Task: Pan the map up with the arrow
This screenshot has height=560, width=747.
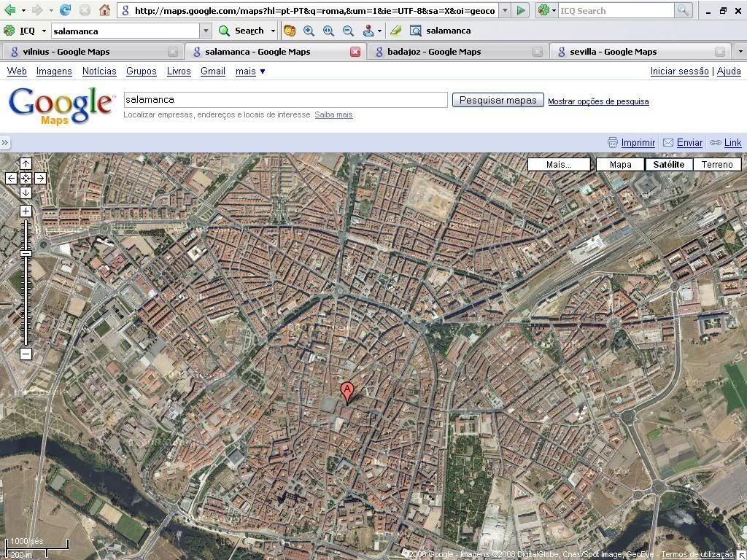Action: click(x=26, y=163)
